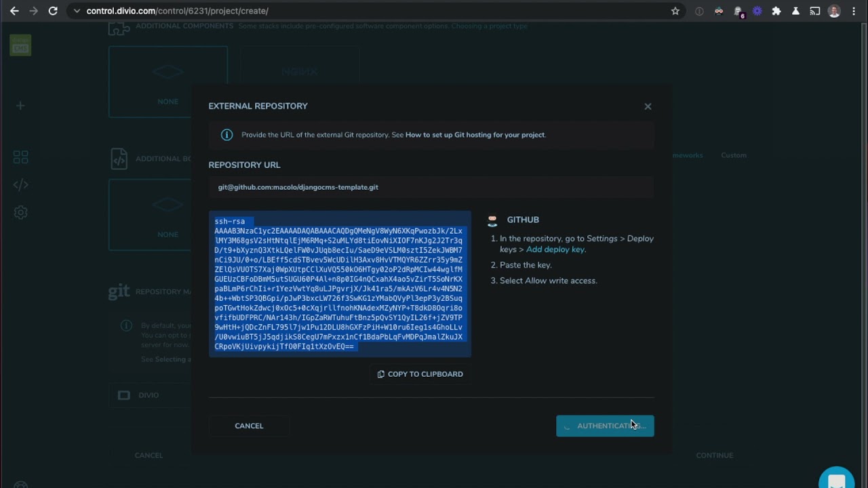
Task: Open the settings gear in left sidebar
Action: (20, 213)
